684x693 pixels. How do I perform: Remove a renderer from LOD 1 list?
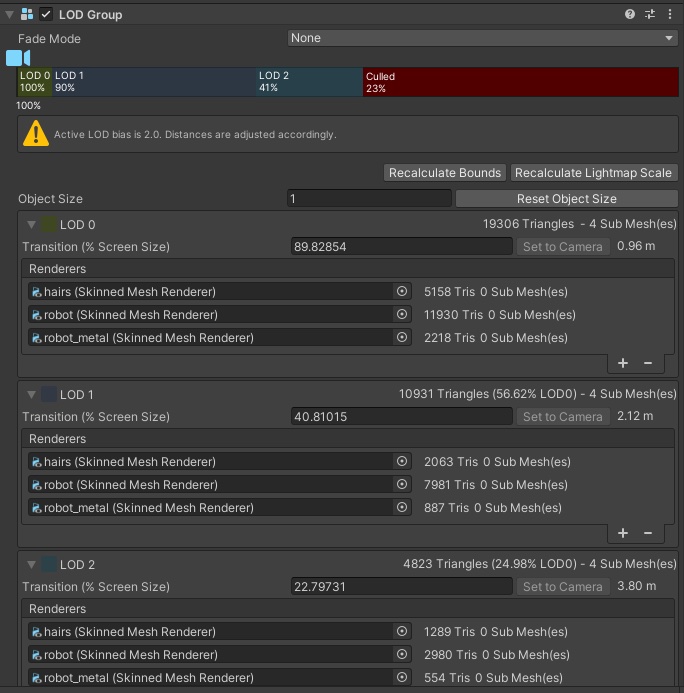pos(648,533)
